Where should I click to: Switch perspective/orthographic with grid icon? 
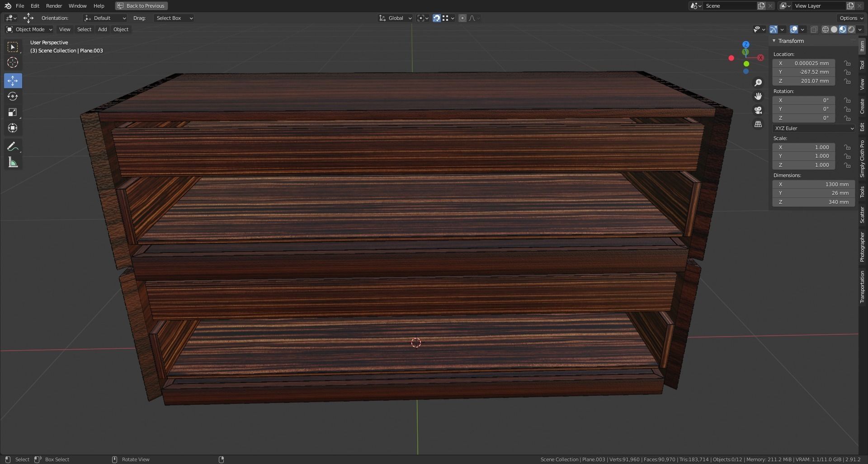(x=758, y=124)
